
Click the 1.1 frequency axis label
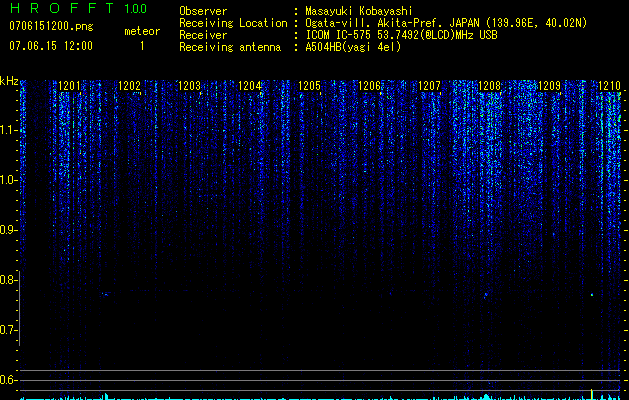pos(9,130)
